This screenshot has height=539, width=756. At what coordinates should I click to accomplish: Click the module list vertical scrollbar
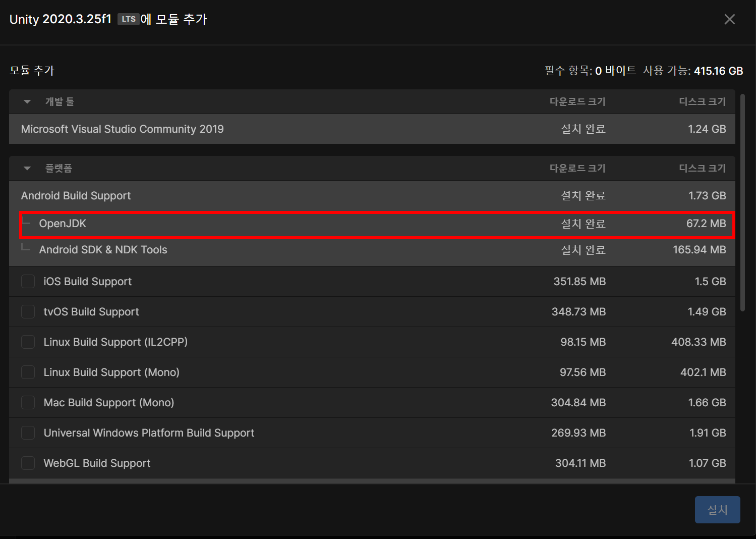(x=742, y=203)
